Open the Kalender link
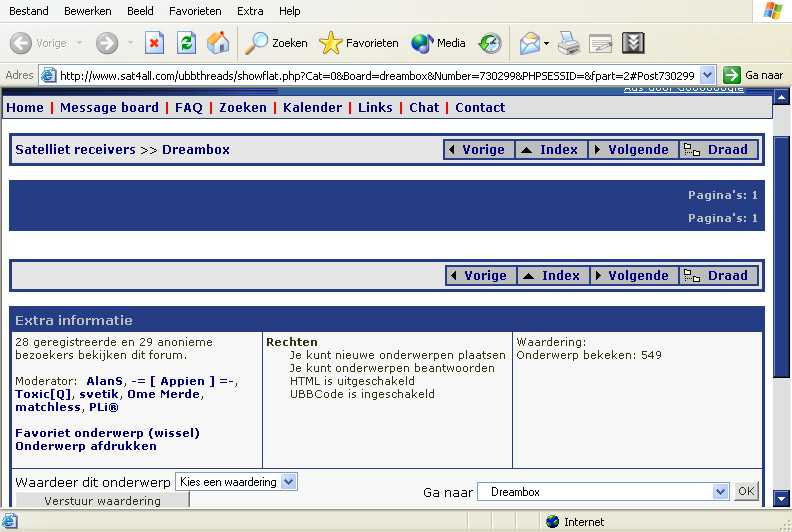Image resolution: width=792 pixels, height=532 pixels. coord(312,107)
